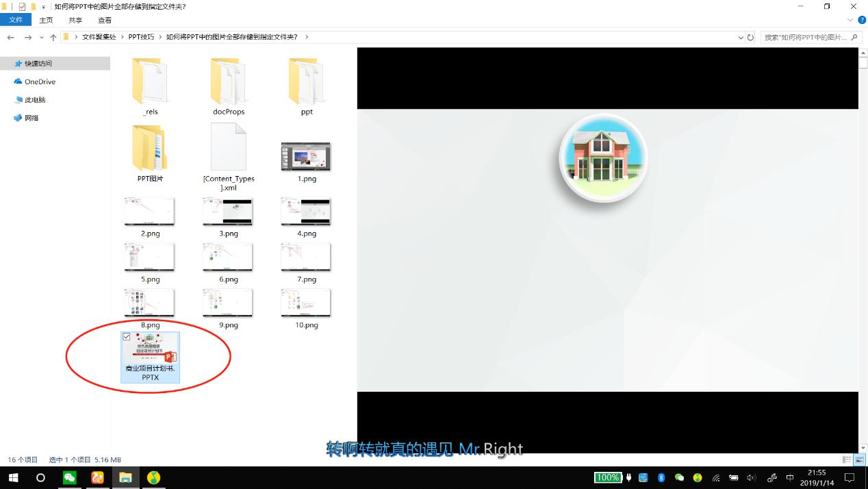Image resolution: width=868 pixels, height=489 pixels.
Task: Select the 4.png image file
Action: click(306, 217)
